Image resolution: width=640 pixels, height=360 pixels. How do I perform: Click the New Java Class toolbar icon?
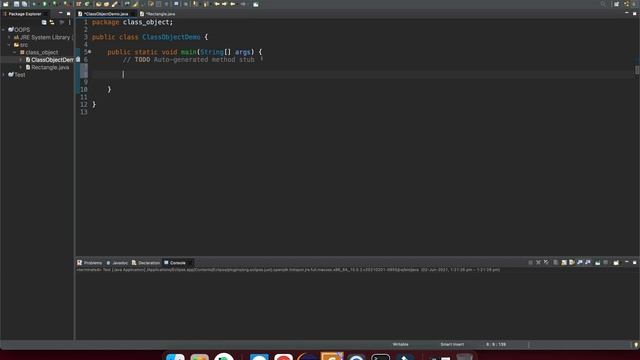(x=87, y=4)
